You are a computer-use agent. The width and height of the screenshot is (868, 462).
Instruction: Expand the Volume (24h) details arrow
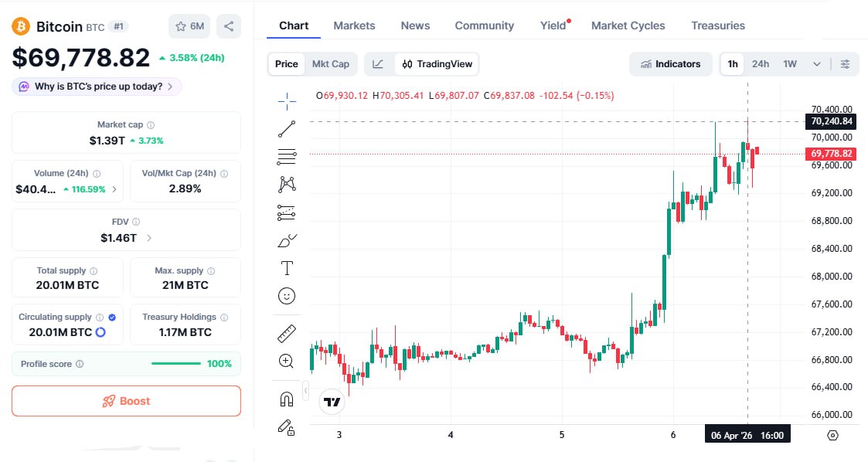114,189
